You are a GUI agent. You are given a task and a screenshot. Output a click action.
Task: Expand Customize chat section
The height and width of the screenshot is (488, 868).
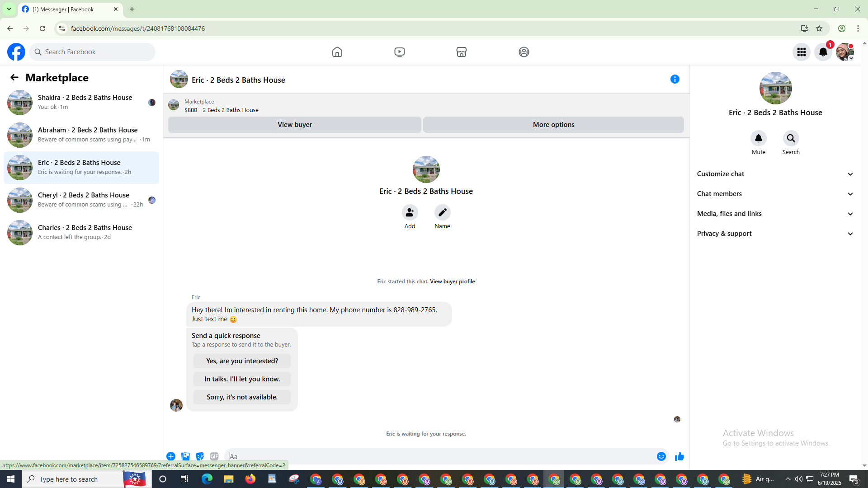(x=775, y=174)
